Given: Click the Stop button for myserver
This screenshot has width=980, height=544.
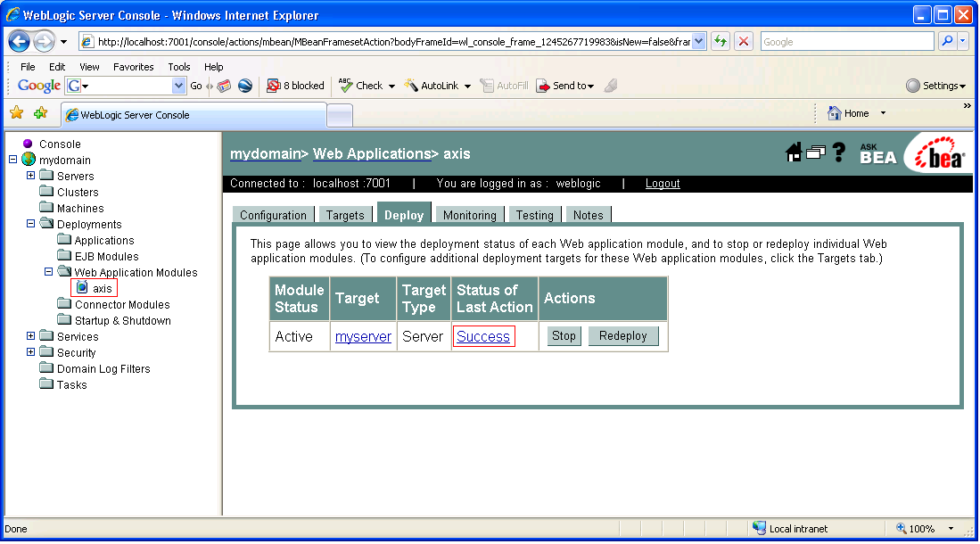Looking at the screenshot, I should pos(564,336).
